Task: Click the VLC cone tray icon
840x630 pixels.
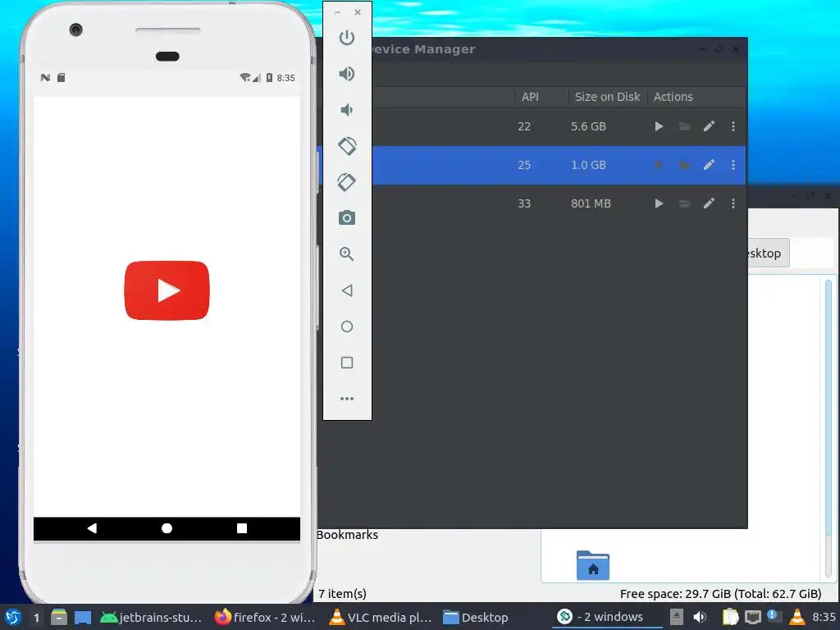Action: pos(797,617)
